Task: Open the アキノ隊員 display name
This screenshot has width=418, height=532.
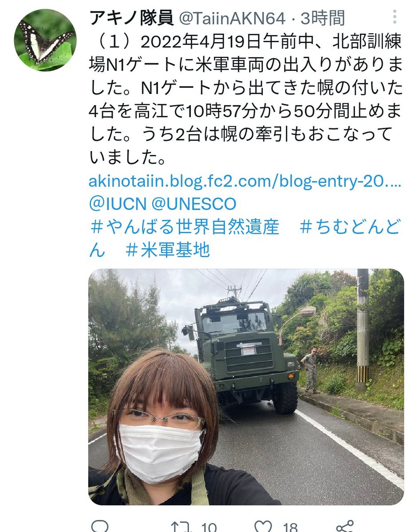Action: click(x=130, y=18)
